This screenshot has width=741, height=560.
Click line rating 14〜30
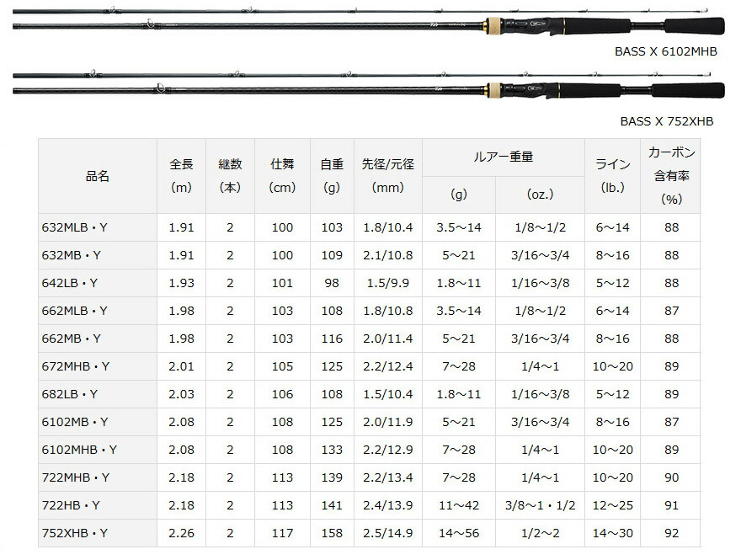pos(612,533)
